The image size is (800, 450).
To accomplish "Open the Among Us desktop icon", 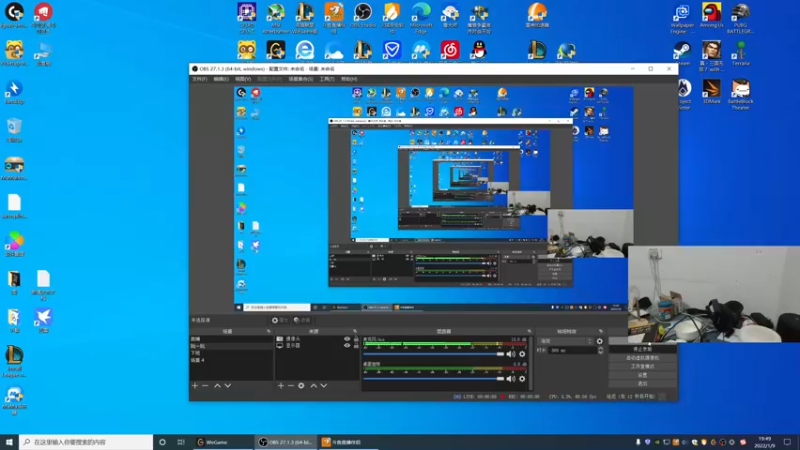I will pyautogui.click(x=711, y=15).
